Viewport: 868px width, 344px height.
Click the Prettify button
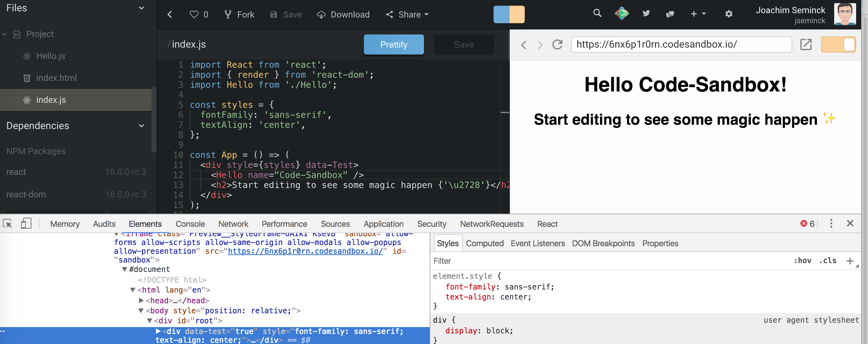coord(394,44)
